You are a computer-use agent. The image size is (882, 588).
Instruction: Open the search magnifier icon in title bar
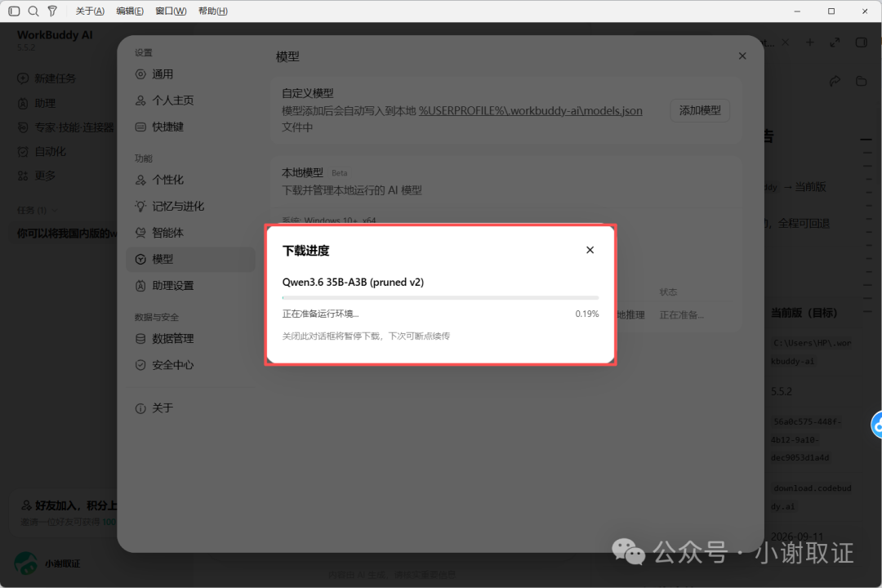[33, 11]
